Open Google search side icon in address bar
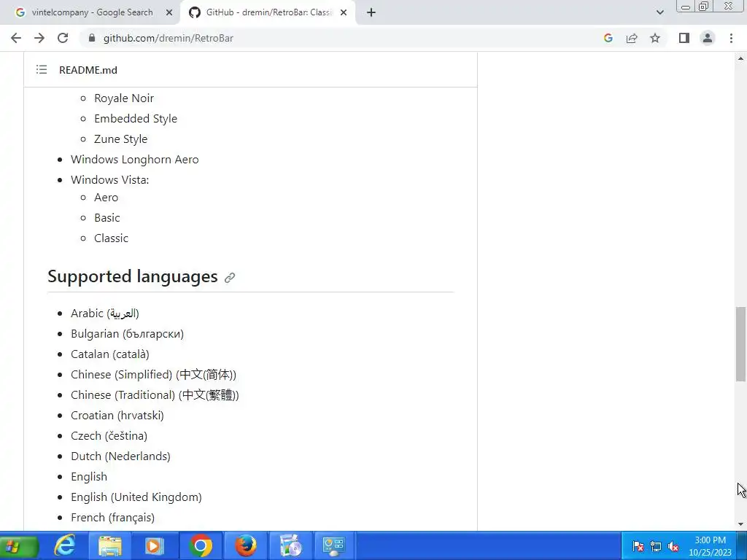Screen dimensions: 747x560 pos(608,38)
